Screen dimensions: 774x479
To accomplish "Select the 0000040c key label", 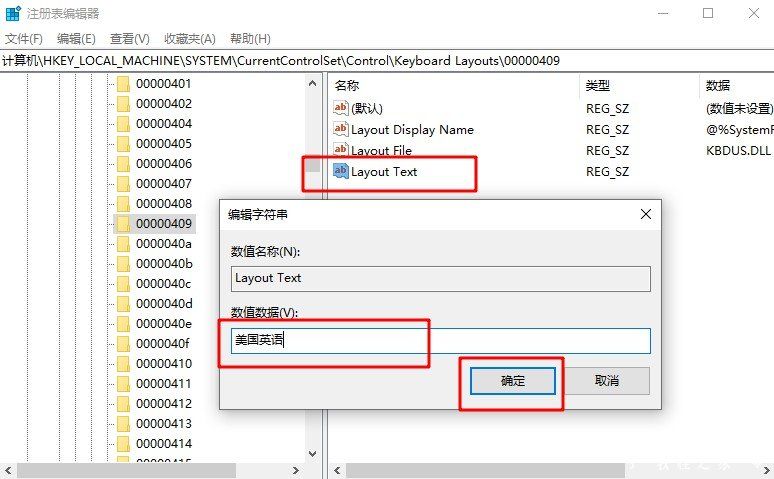I will coord(163,284).
